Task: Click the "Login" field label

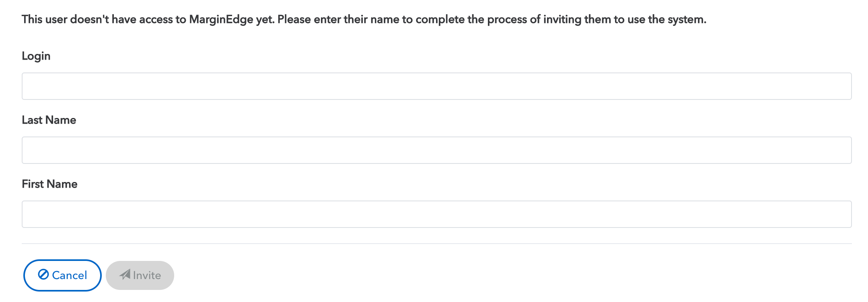Action: 36,56
